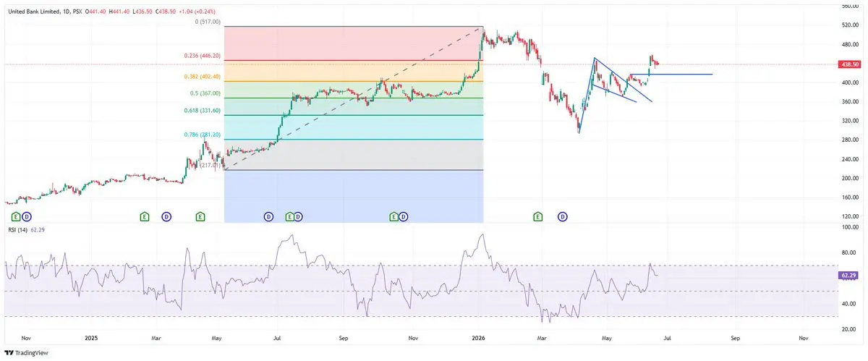Select the orange 0.382 Fibonacci level line
The width and height of the screenshot is (868, 361).
pyautogui.click(x=354, y=81)
